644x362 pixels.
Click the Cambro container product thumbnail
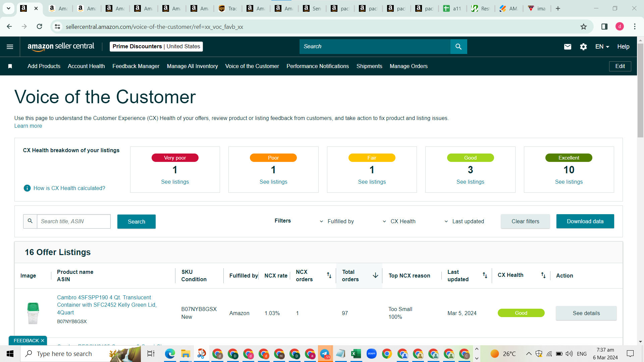point(33,313)
